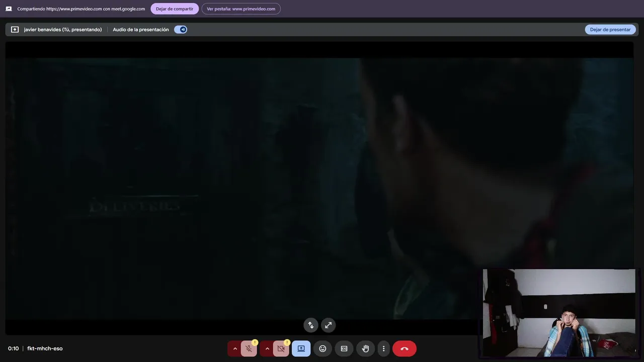644x362 pixels.
Task: Expand the presentation to fullscreen
Action: tap(328, 325)
